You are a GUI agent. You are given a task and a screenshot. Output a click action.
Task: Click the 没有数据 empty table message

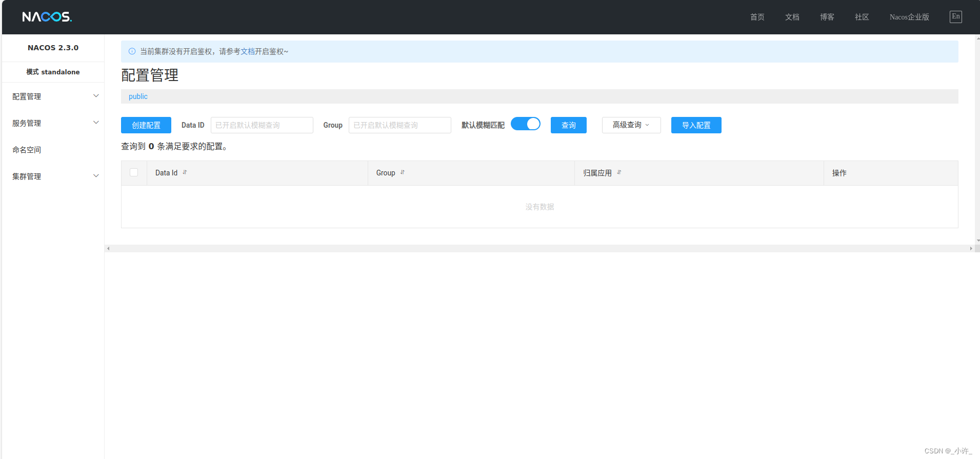click(539, 207)
